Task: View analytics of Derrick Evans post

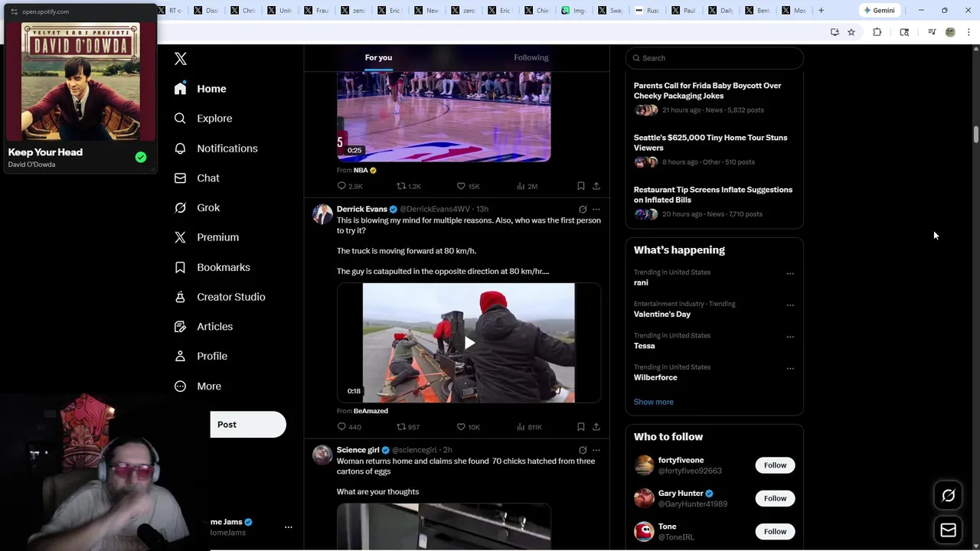Action: tap(529, 427)
